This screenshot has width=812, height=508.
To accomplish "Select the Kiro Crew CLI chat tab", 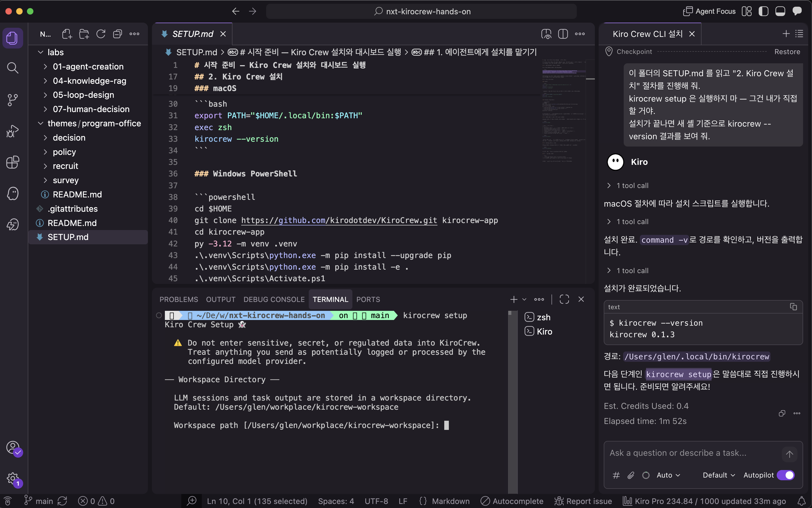I will 647,34.
